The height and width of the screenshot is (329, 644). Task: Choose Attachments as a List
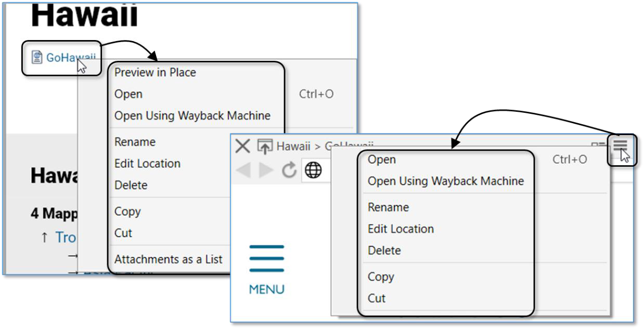tap(168, 259)
